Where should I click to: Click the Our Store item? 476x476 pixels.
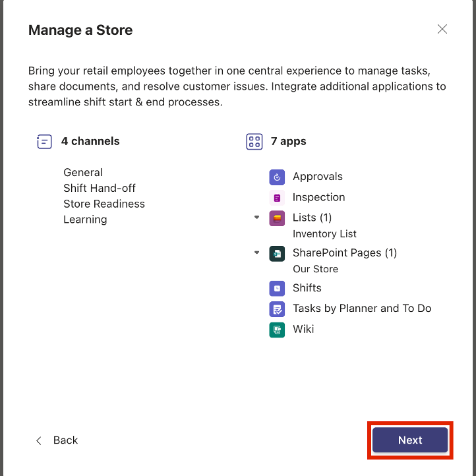coord(315,269)
